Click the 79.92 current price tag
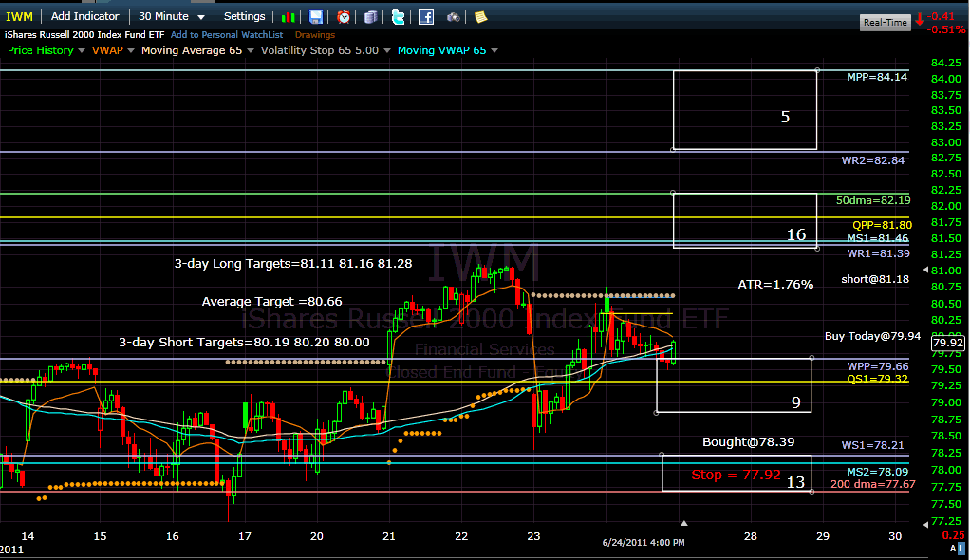The width and height of the screenshot is (970, 560). [x=948, y=343]
